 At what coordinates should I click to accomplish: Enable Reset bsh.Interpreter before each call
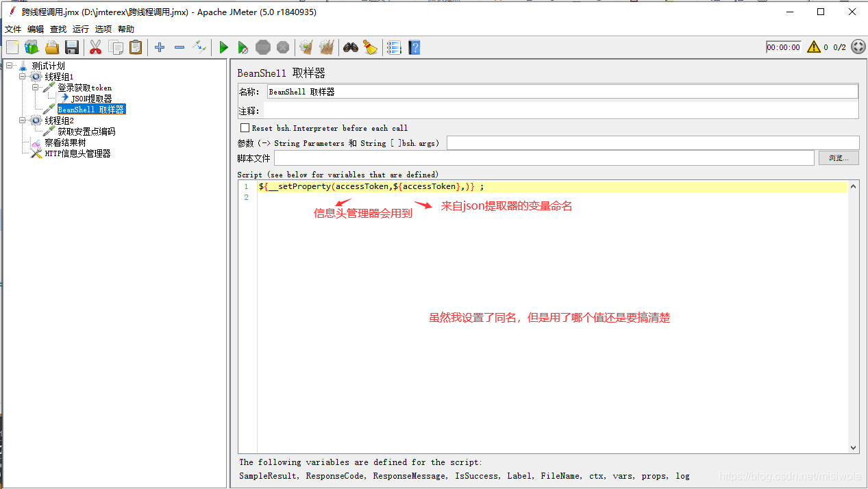tap(245, 128)
